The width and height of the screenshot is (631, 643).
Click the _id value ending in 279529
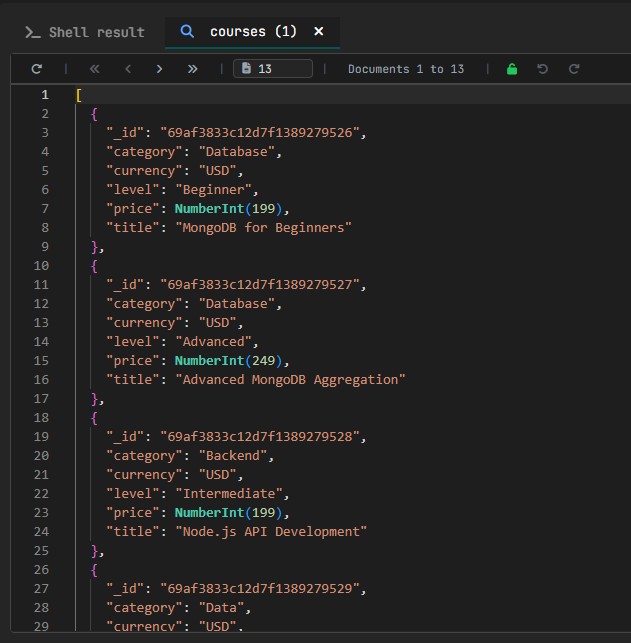tap(260, 589)
